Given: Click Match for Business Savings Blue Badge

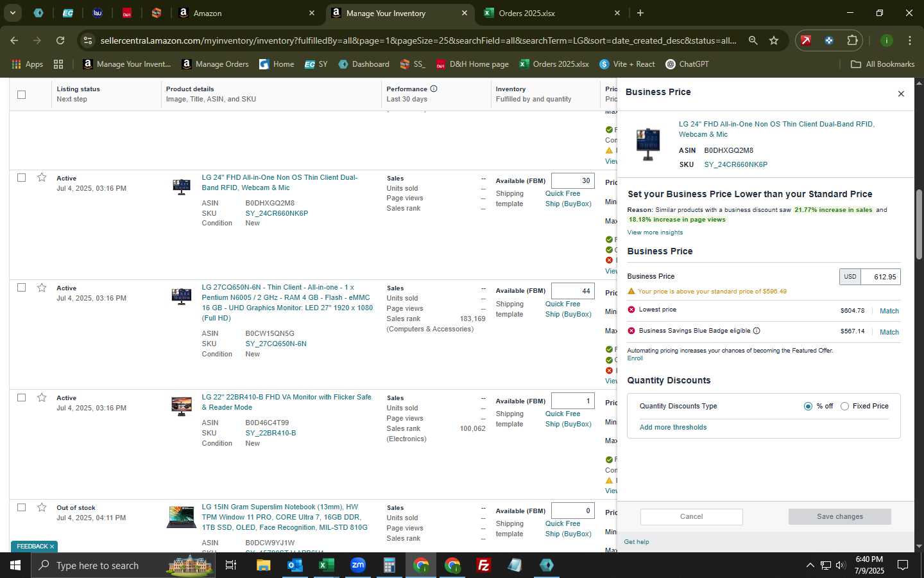Looking at the screenshot, I should [x=889, y=332].
